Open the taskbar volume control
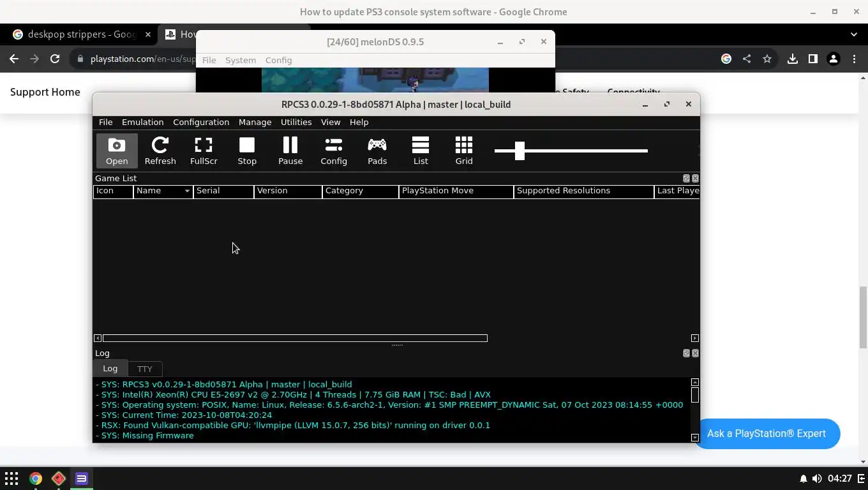 (817, 479)
